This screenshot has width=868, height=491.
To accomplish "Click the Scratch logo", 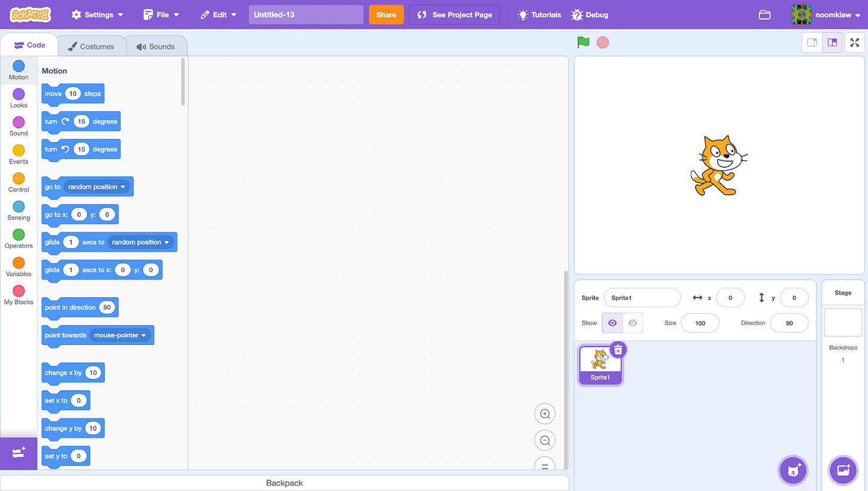I will coord(30,14).
